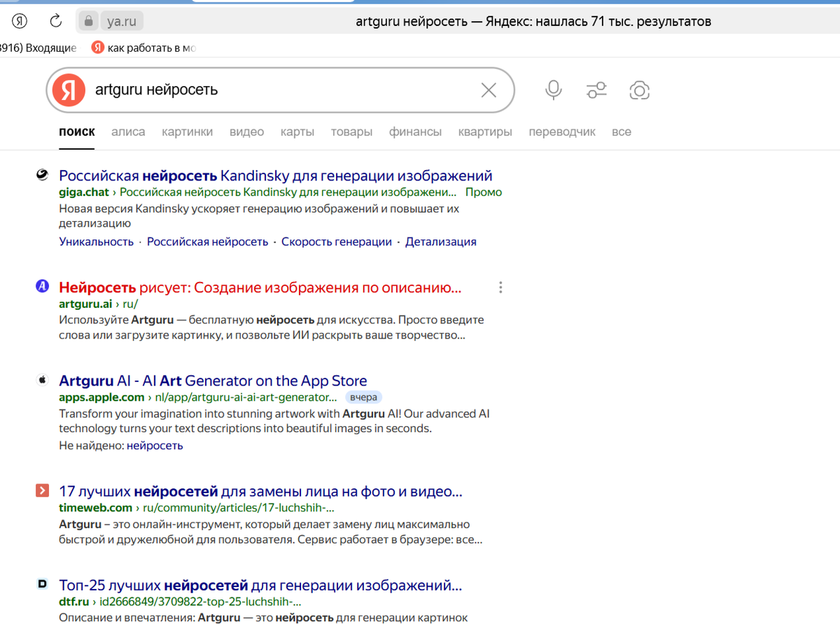The height and width of the screenshot is (624, 840).
Task: Click timeweb favicon of 17 лучших result
Action: [42, 490]
